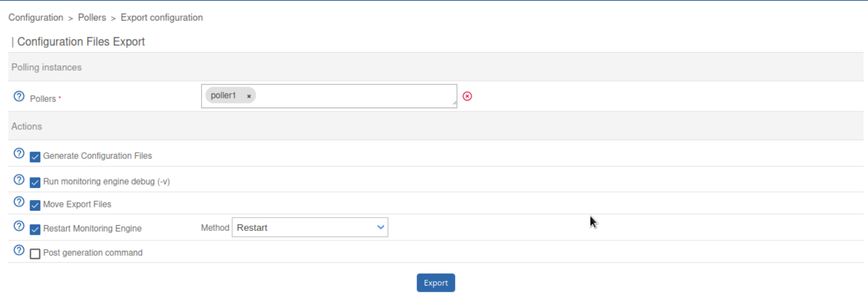
Task: Click help icon for Run monitoring engine debug
Action: (19, 179)
